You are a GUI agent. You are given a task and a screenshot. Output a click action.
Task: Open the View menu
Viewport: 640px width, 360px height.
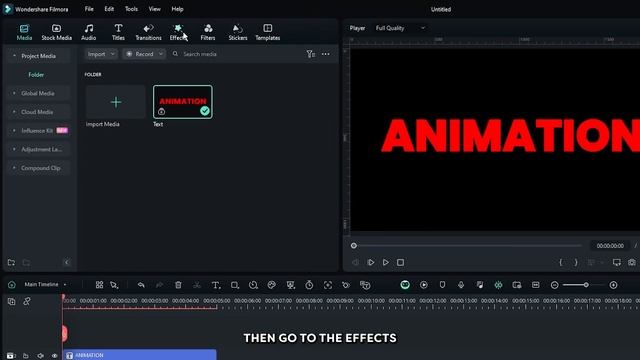(x=154, y=9)
